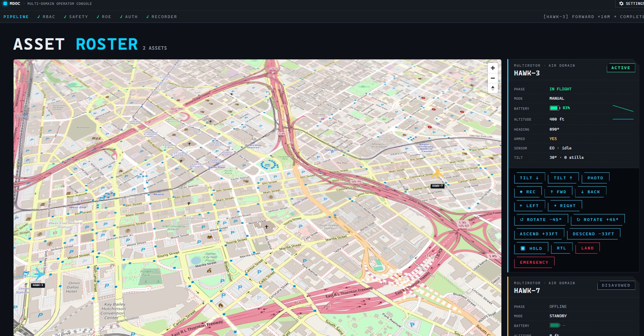644x336 pixels.
Task: Click the DISAVOWED status badge
Action: (616, 285)
